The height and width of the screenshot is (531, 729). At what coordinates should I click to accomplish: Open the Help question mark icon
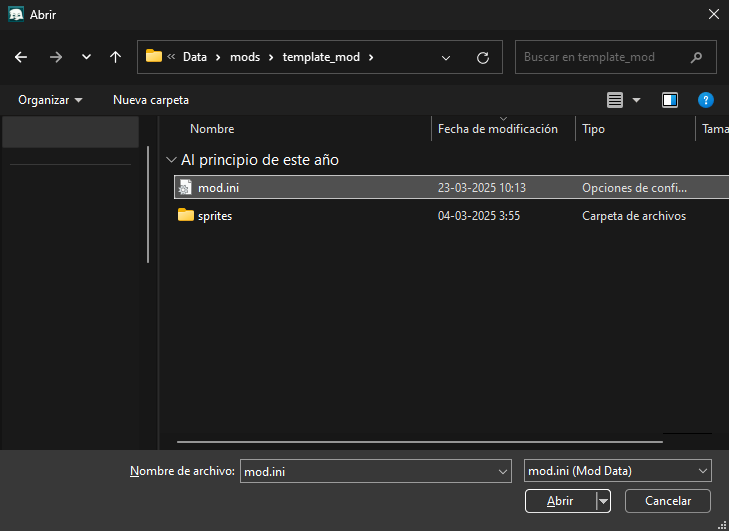(x=705, y=100)
